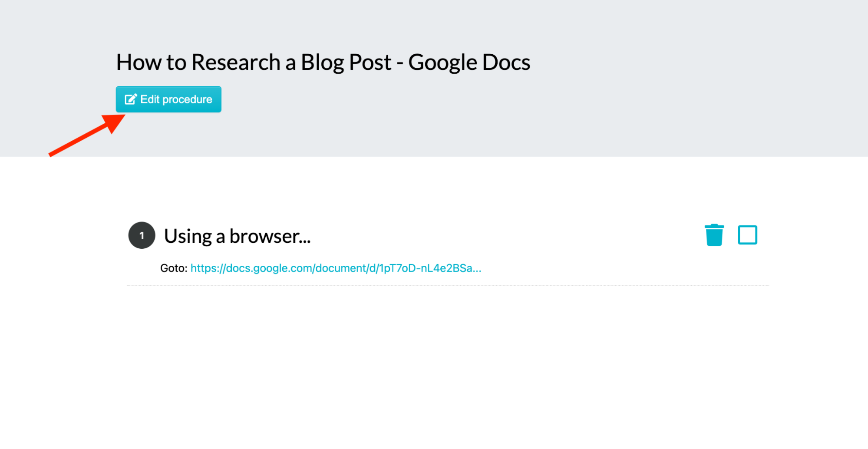Click the "https://" start of the Goto link
The width and height of the screenshot is (868, 449).
208,268
